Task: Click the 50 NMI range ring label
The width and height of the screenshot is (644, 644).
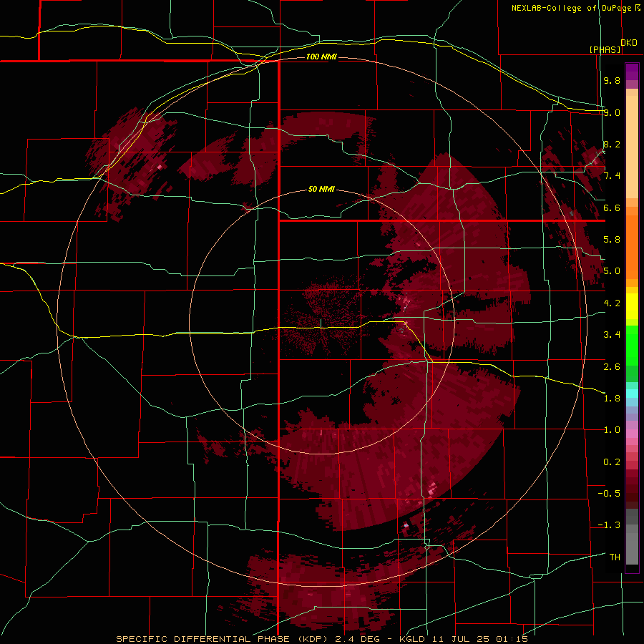Action: click(x=321, y=189)
